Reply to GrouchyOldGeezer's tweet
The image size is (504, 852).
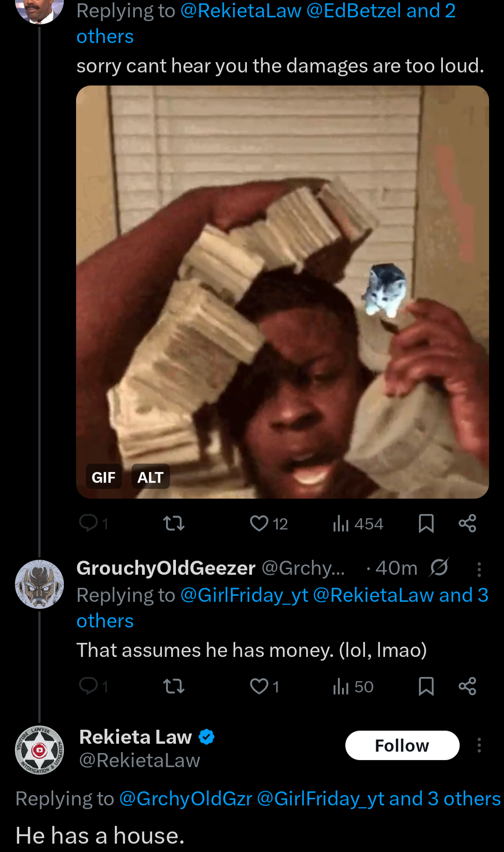(93, 686)
